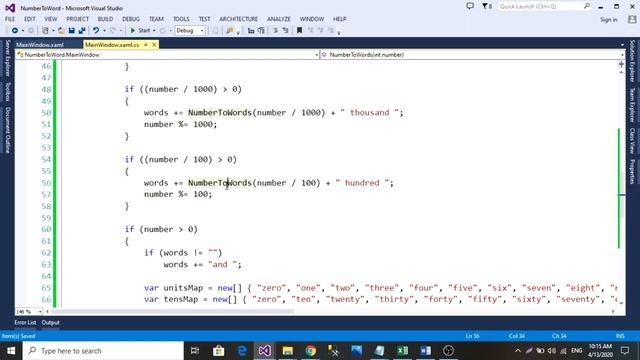Open the DEBUG menu
The image size is (640, 360).
point(131,19)
